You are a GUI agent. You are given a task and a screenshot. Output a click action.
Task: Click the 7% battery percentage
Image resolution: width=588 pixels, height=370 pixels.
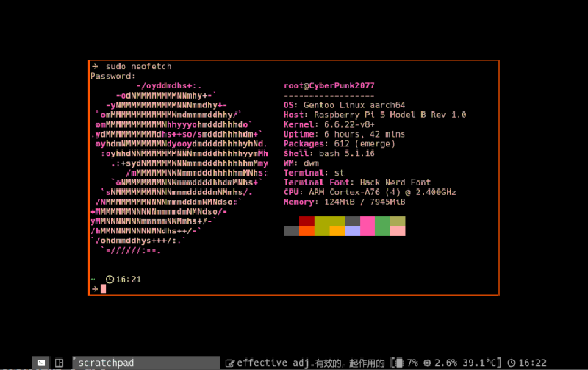point(412,363)
